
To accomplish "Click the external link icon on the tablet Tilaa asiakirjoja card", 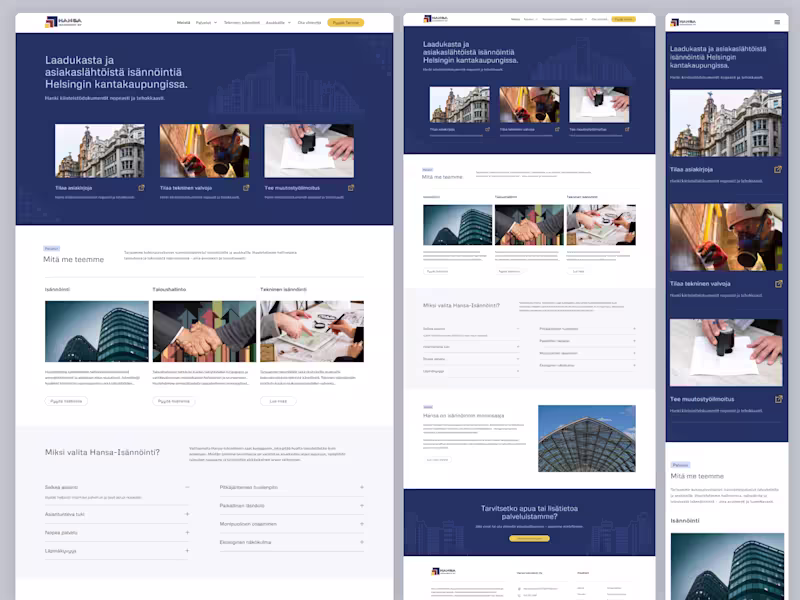I will click(x=487, y=130).
